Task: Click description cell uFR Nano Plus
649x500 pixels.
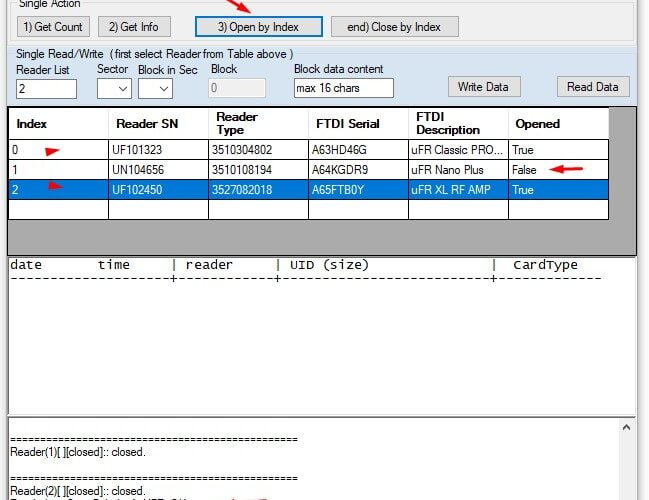Action: coord(458,170)
